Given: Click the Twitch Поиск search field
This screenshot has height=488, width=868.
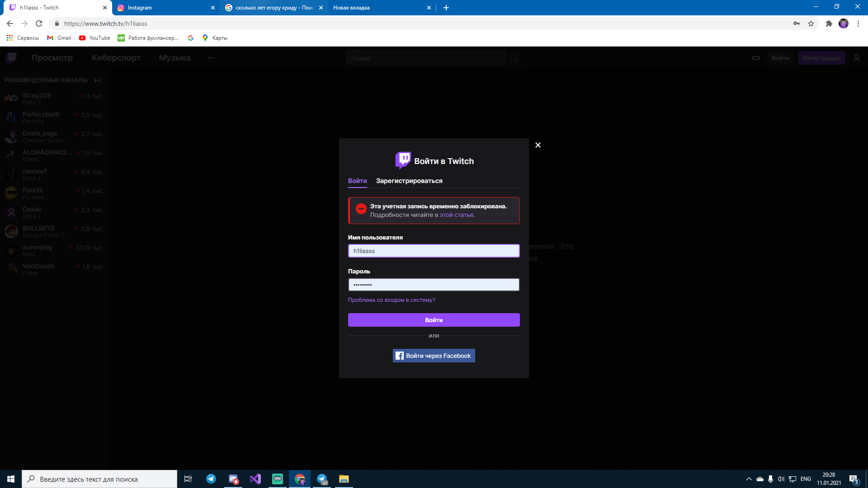Looking at the screenshot, I should pos(427,58).
